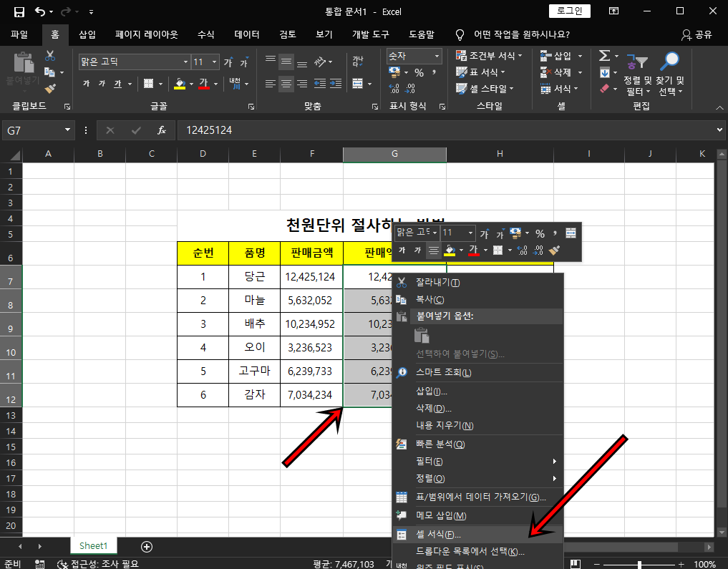The image size is (728, 569).
Task: Decrease indent in the alignment group
Action: [319, 84]
